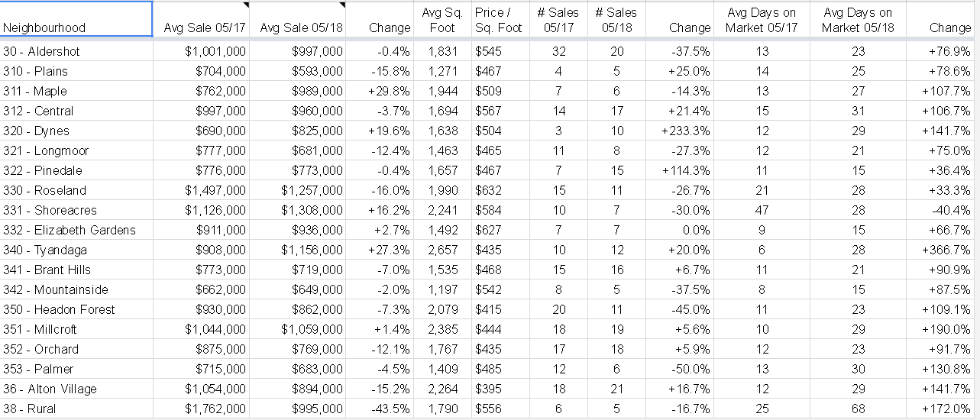Select the 320 - Dynes neighbourhood cell
The image size is (980, 420).
(x=76, y=131)
